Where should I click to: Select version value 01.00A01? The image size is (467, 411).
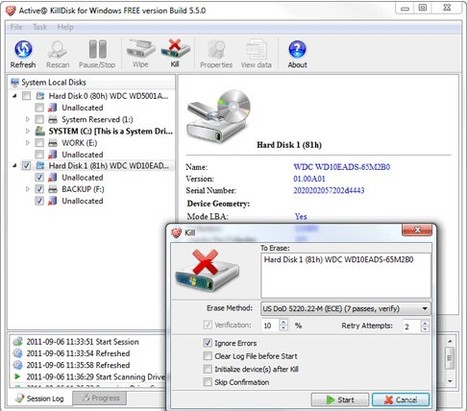point(309,179)
